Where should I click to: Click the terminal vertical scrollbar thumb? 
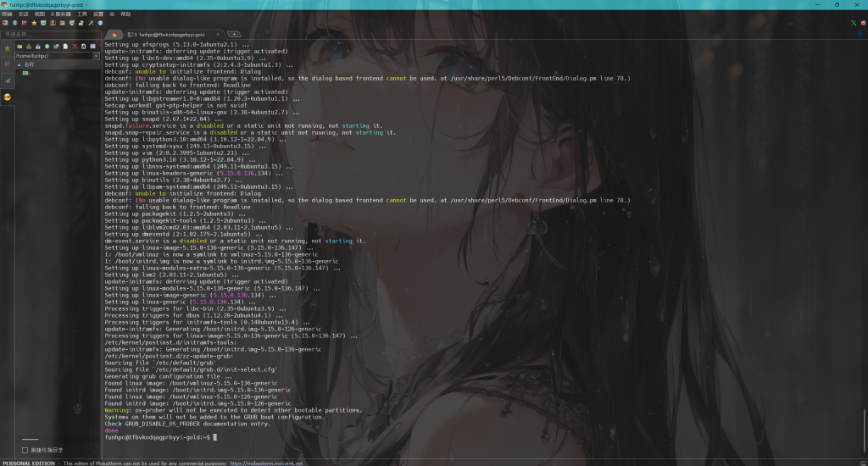point(864,430)
